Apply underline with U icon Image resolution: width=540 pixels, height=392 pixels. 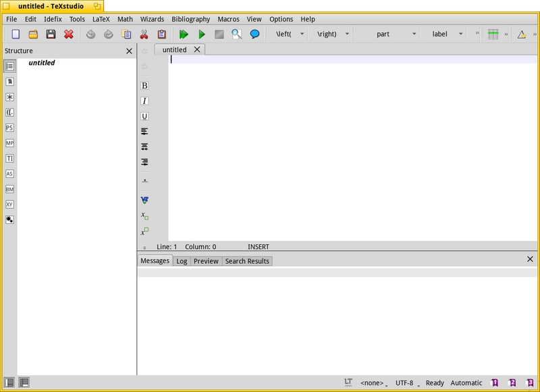(144, 116)
